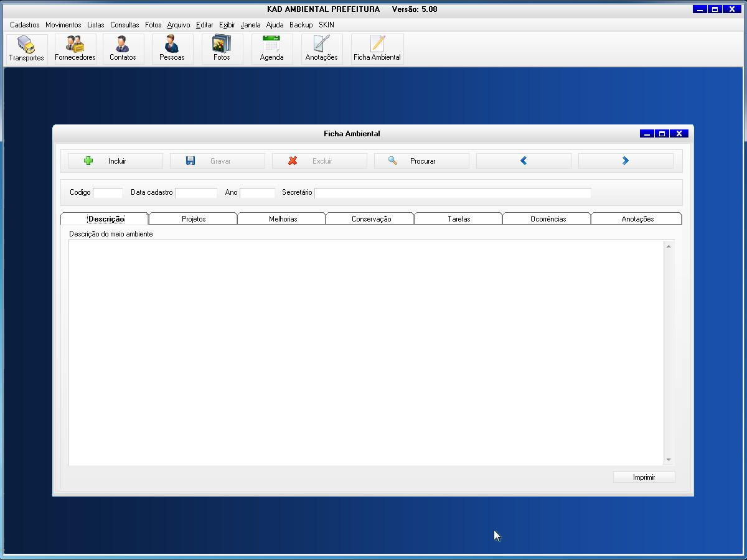This screenshot has height=560, width=747.
Task: Open the Listas menu
Action: click(96, 25)
